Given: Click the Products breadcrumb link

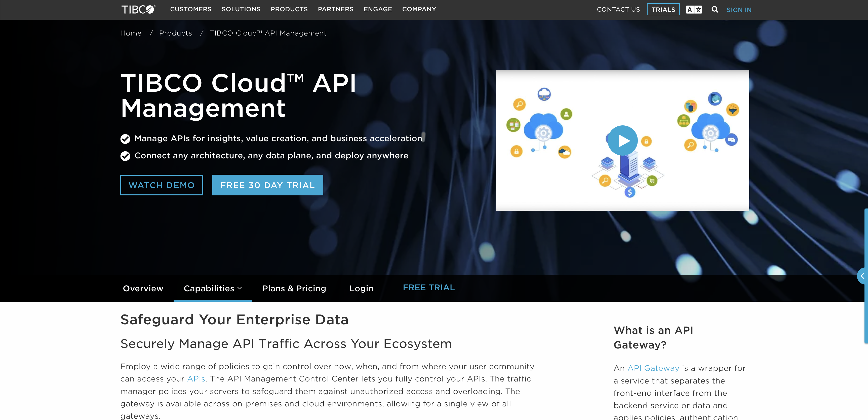Looking at the screenshot, I should 175,33.
